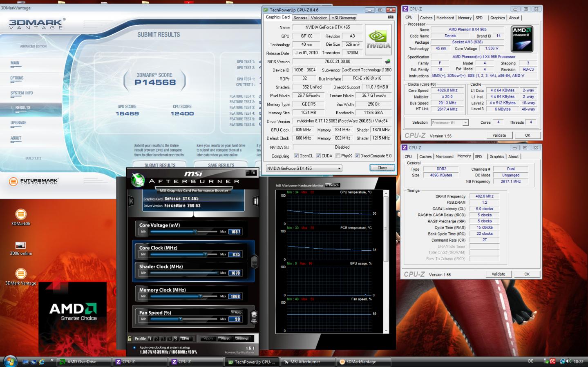Open the 3D06 online desktop shortcut
Screen dimensions: 588x367
[x=20, y=248]
